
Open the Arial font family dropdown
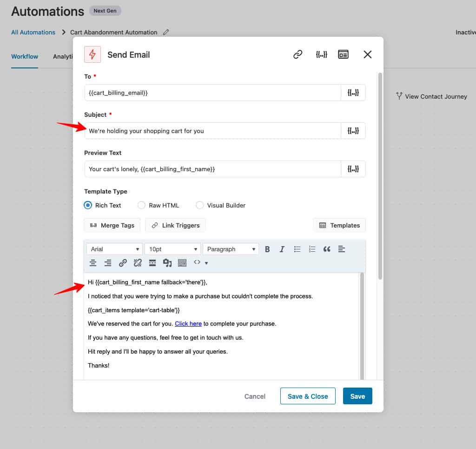pos(114,249)
